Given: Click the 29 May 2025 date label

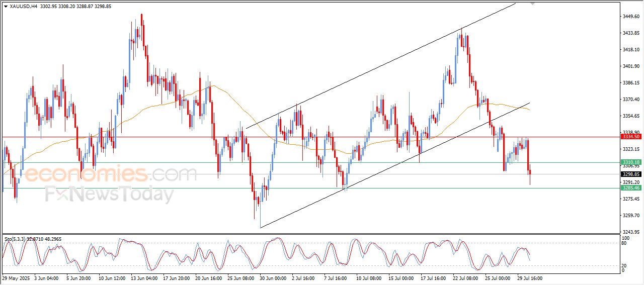Looking at the screenshot, I should click(16, 277).
